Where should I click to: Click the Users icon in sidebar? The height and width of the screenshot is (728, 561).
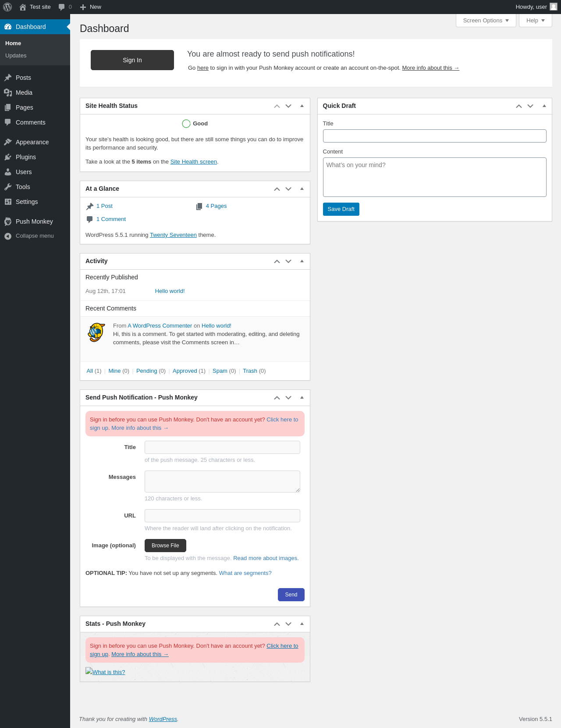point(8,172)
